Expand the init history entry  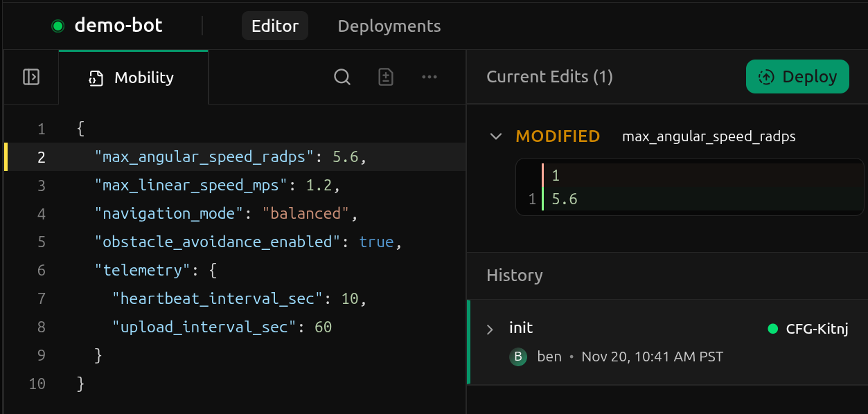pos(490,329)
